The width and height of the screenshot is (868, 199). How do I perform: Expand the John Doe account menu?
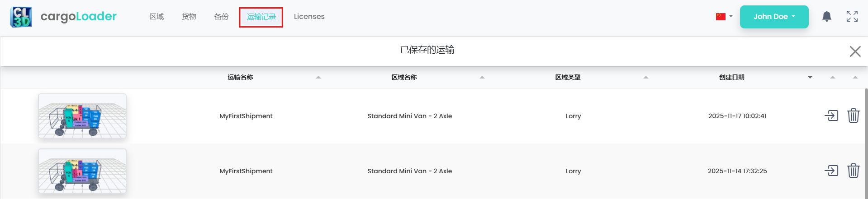point(774,17)
